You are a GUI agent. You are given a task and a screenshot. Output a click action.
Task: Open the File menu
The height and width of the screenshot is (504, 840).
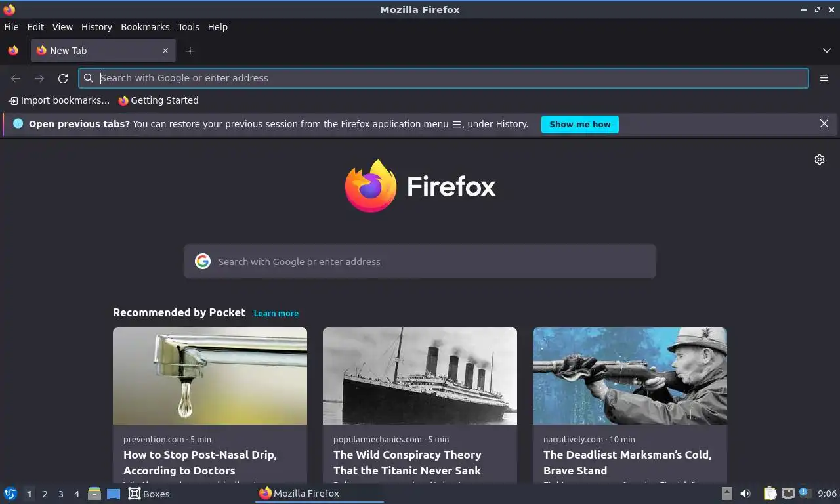(x=11, y=27)
